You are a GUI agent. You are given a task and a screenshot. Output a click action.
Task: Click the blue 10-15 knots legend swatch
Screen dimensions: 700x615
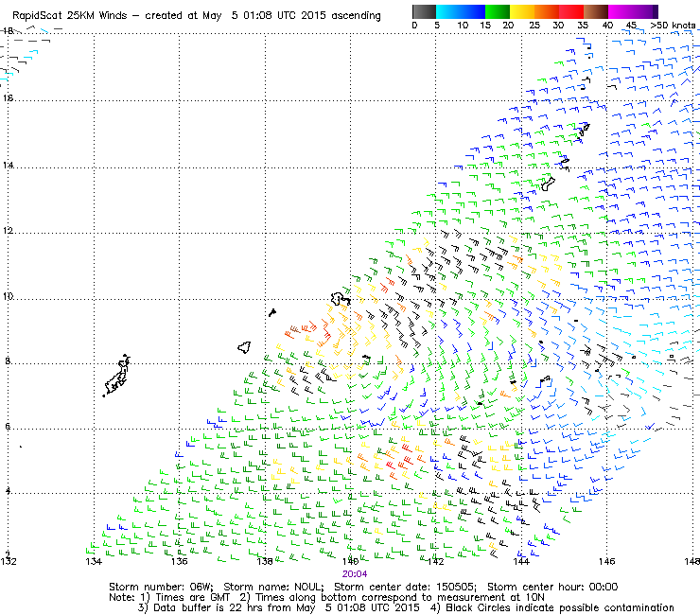click(473, 11)
